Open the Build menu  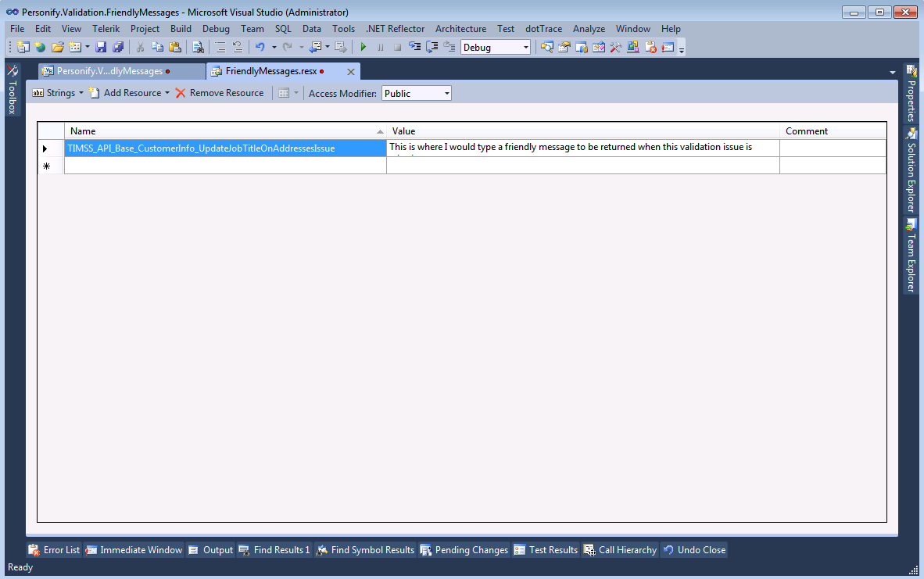(181, 28)
